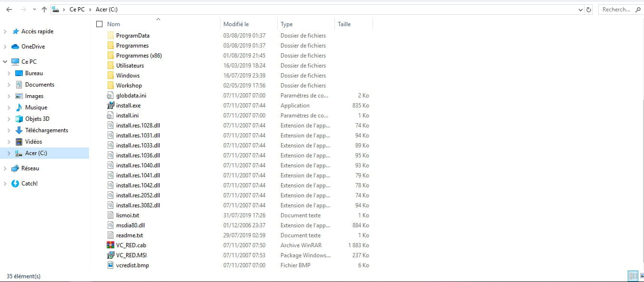The image size is (644, 282).
Task: Select Ce PC computer icon
Action: pyautogui.click(x=15, y=62)
